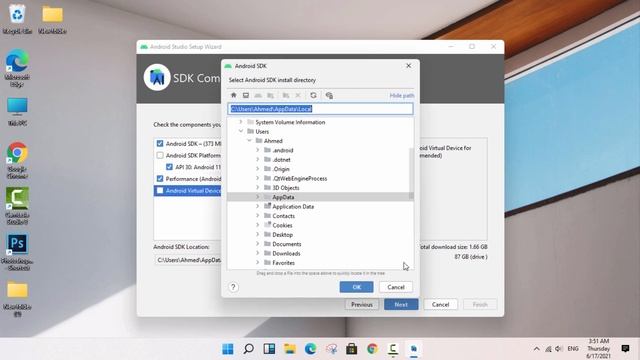Screen dimensions: 640x360
Task: Open Chrome from the taskbar
Action: [372, 349]
